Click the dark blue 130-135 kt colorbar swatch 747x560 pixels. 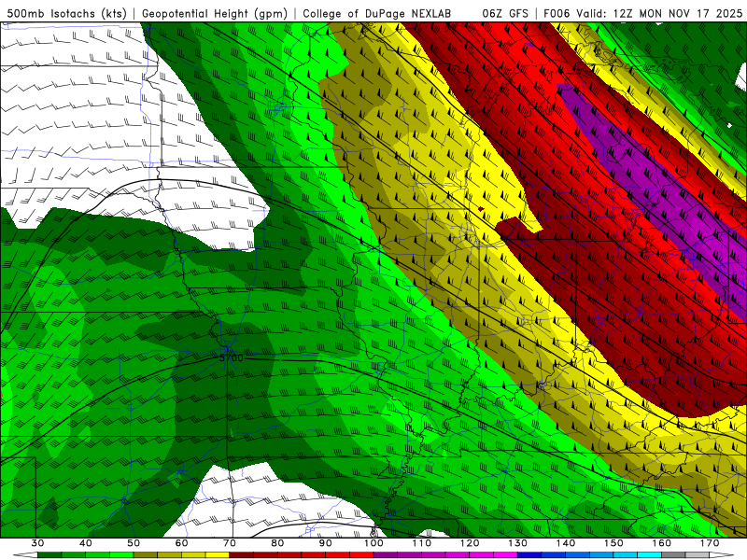tap(529, 555)
